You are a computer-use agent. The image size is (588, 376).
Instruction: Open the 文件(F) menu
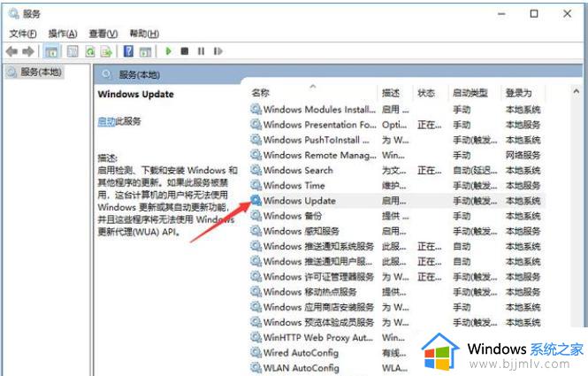pos(23,34)
